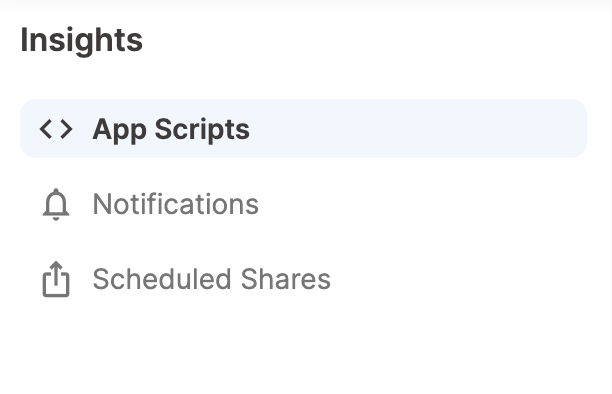Go to Notifications via its text label
Image resolution: width=612 pixels, height=394 pixels.
click(x=176, y=204)
